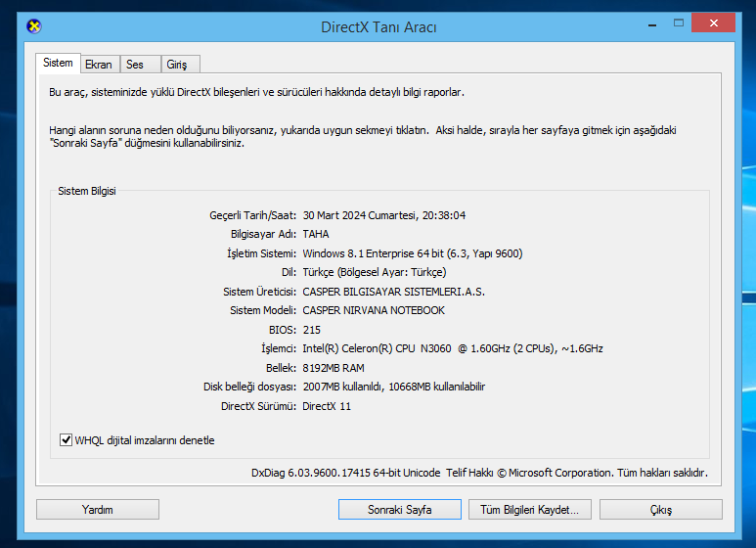Click the Bilgisayar Adı label
This screenshot has height=548, width=756.
[264, 234]
